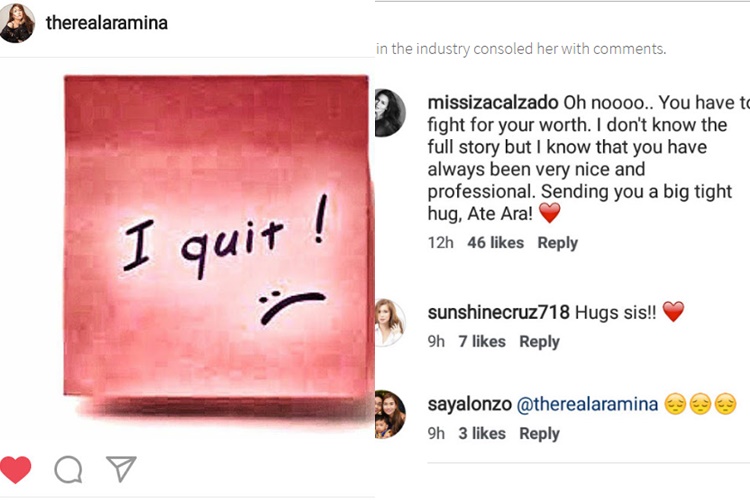The width and height of the screenshot is (750, 500).
Task: Open comments via speech bubble icon
Action: pos(68,469)
